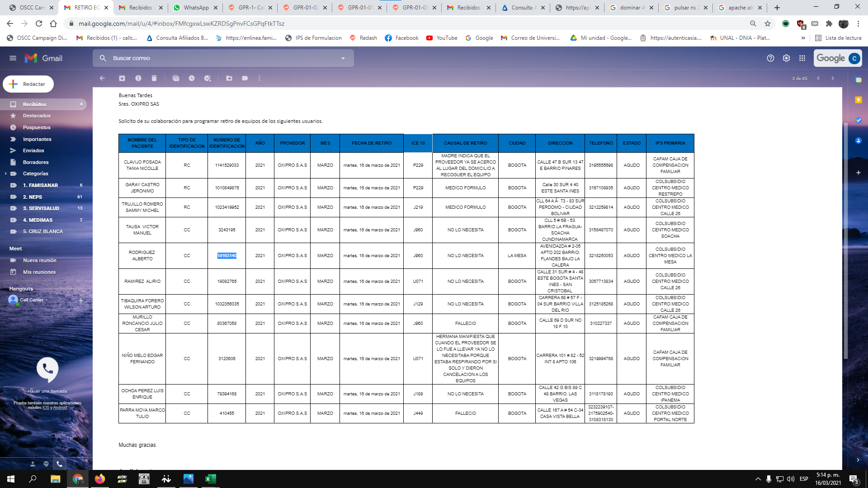Report this email as spam
This screenshot has height=488, width=868.
(x=138, y=78)
